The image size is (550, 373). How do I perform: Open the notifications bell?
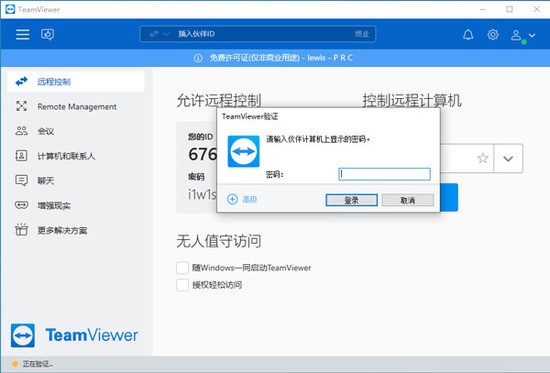click(468, 34)
